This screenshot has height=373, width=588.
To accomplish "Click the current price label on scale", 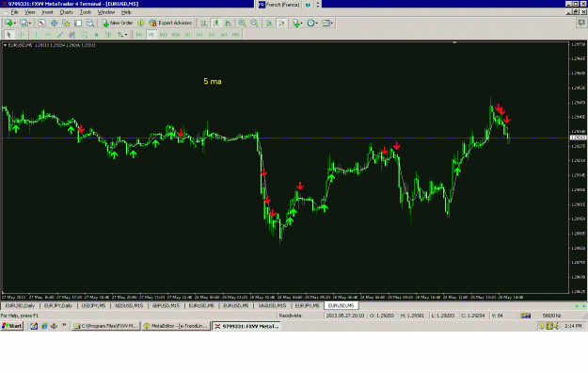I will [x=578, y=138].
